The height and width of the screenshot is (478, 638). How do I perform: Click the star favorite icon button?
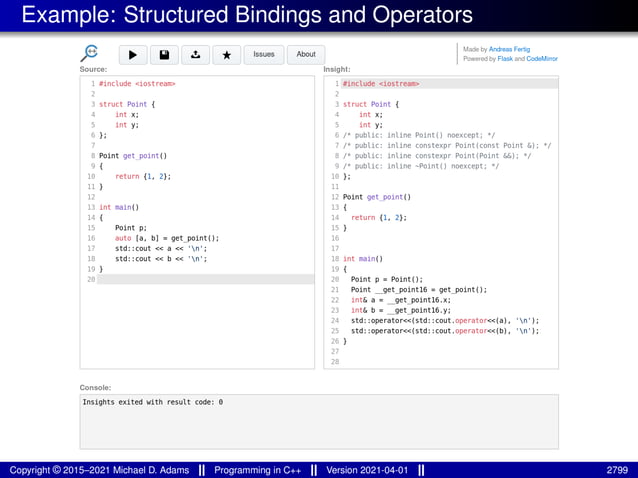click(x=227, y=55)
